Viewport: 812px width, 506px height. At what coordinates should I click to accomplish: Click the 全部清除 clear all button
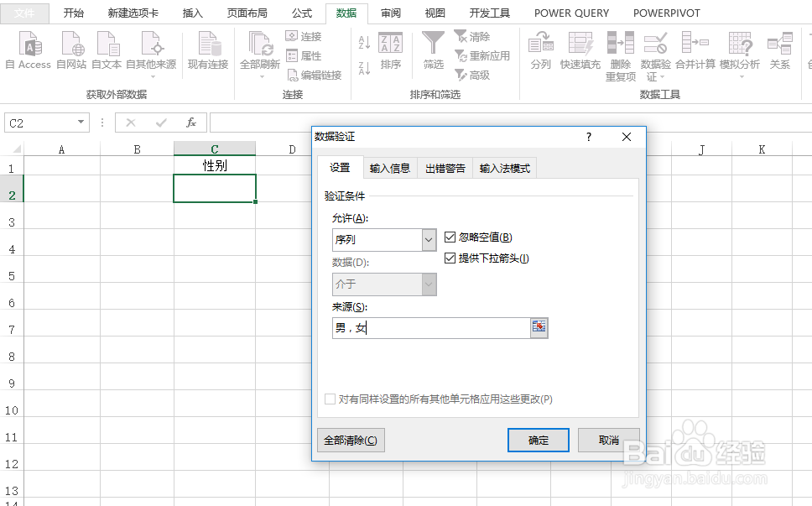(351, 440)
